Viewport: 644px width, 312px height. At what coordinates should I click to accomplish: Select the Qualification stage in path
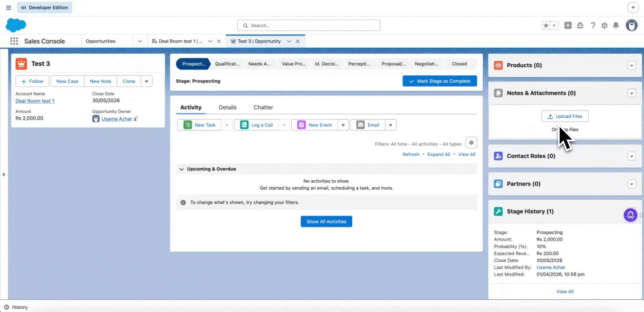227,64
